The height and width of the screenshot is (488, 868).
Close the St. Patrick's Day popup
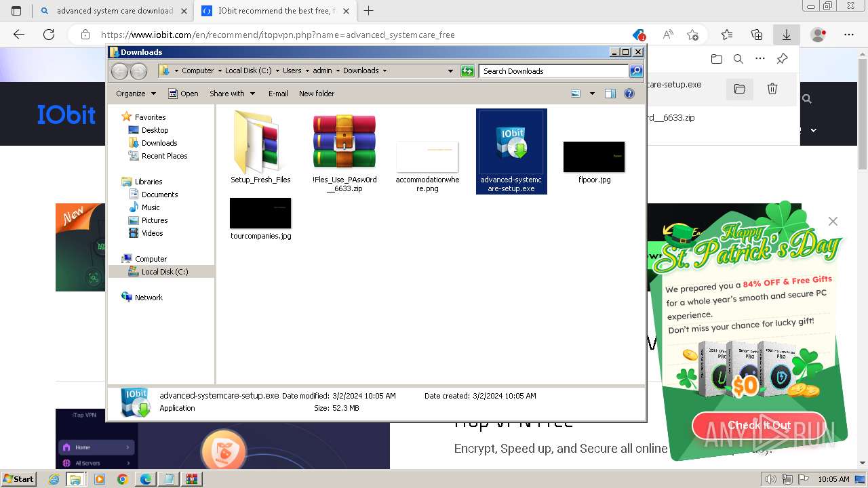[x=833, y=222]
